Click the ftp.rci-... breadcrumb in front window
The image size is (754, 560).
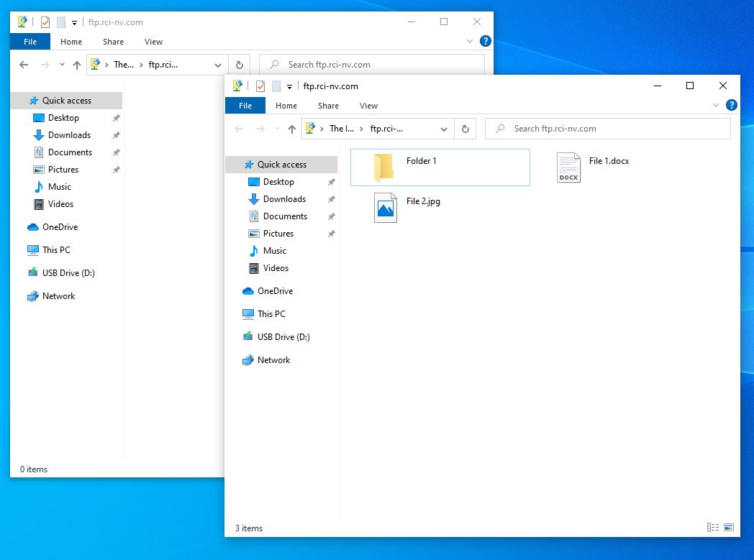tap(386, 129)
